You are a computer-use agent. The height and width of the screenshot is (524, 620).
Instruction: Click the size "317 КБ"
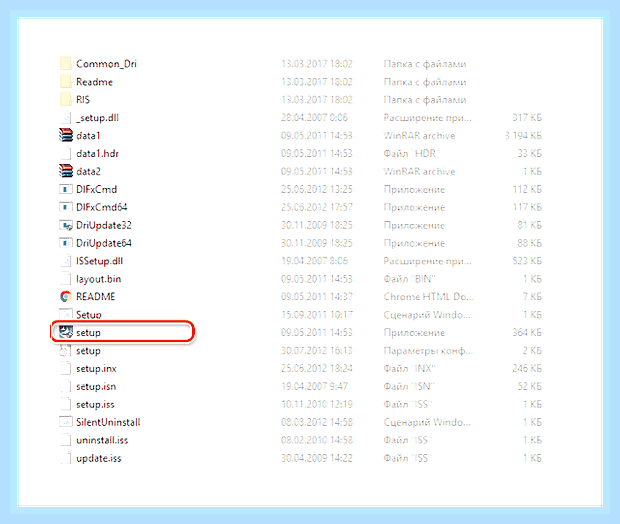tap(527, 117)
